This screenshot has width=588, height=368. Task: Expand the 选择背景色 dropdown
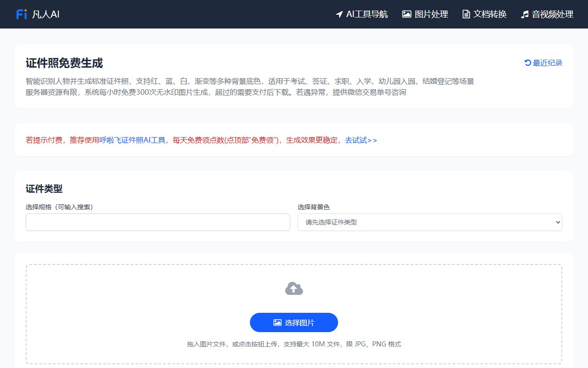coord(430,222)
